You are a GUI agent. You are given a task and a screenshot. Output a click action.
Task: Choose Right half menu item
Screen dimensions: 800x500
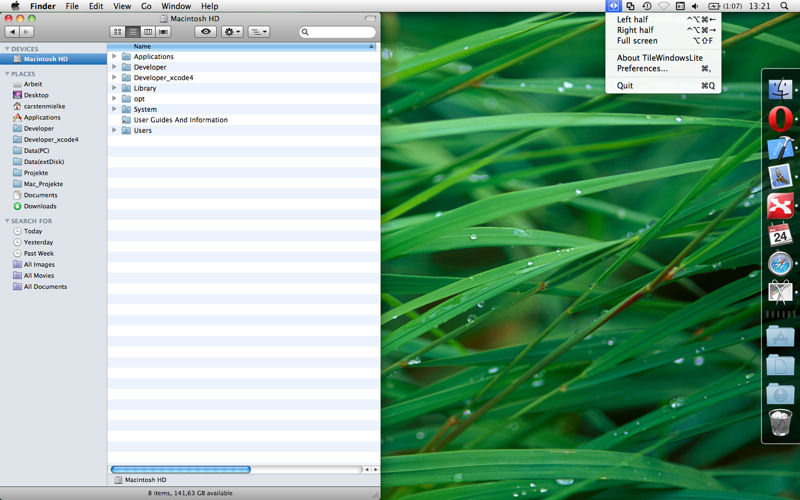click(663, 30)
